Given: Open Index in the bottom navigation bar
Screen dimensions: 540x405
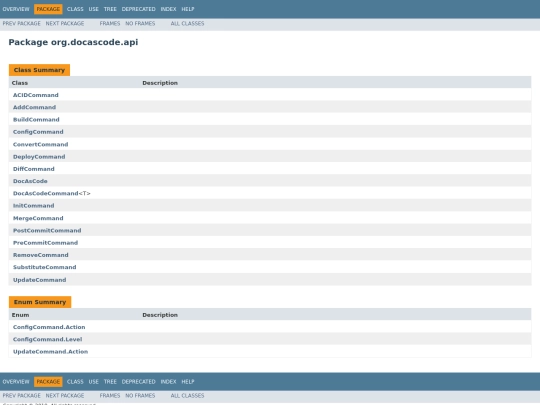Looking at the screenshot, I should pyautogui.click(x=168, y=382).
